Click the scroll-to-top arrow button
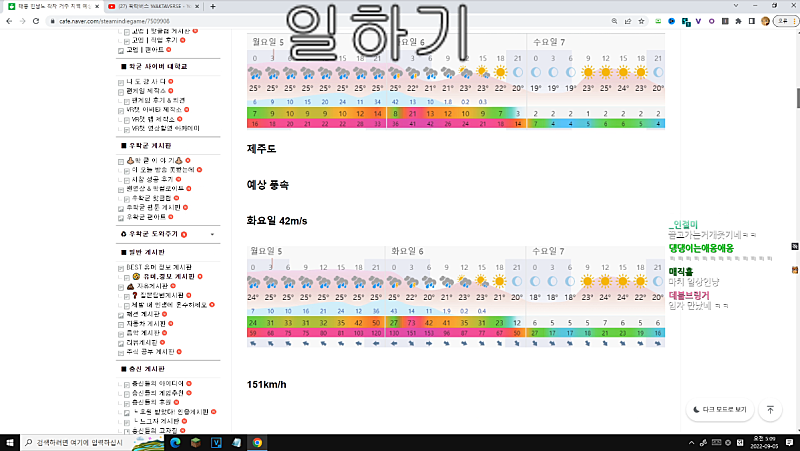The width and height of the screenshot is (800, 451). (x=770, y=410)
